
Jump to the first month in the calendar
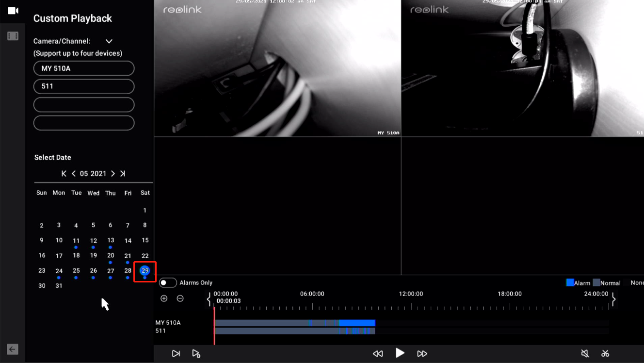(x=64, y=173)
